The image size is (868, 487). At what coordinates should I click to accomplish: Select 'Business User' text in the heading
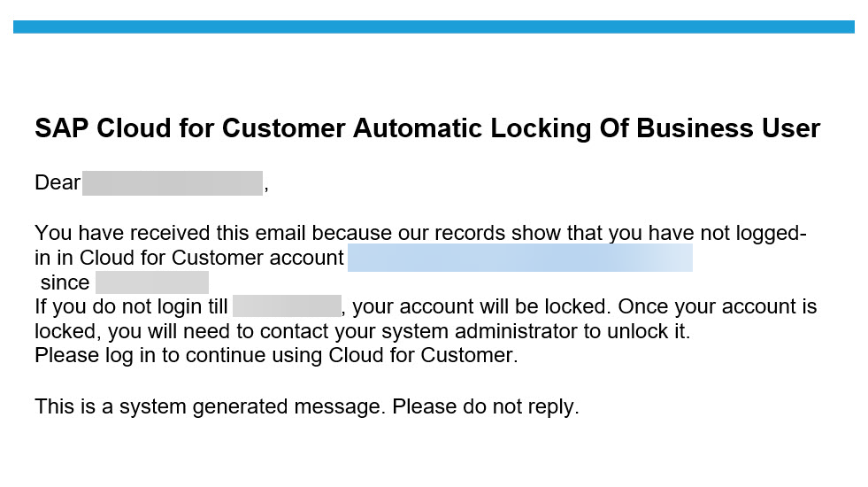tap(728, 128)
